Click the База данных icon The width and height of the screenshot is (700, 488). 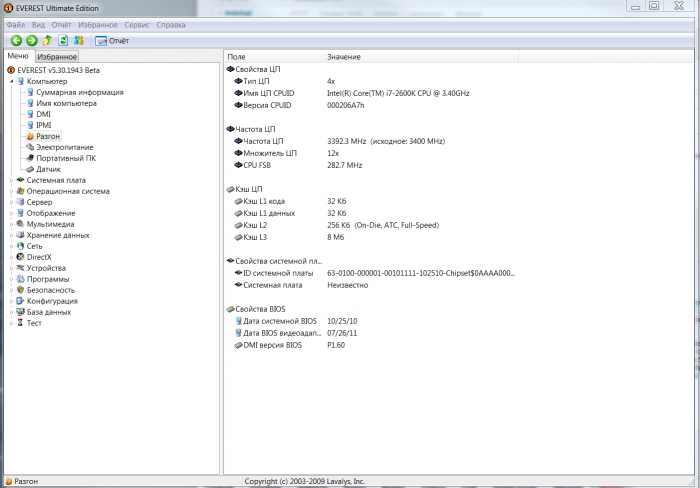pos(20,312)
